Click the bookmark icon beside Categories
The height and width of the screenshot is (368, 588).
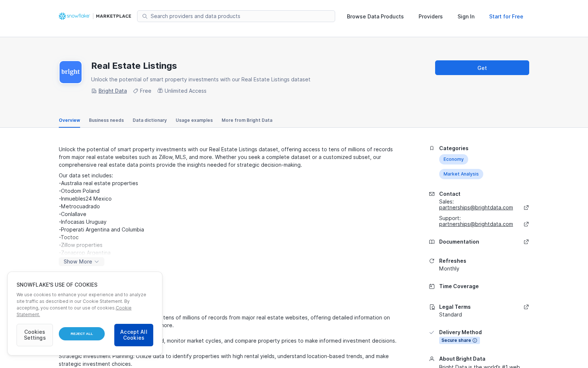pyautogui.click(x=432, y=148)
